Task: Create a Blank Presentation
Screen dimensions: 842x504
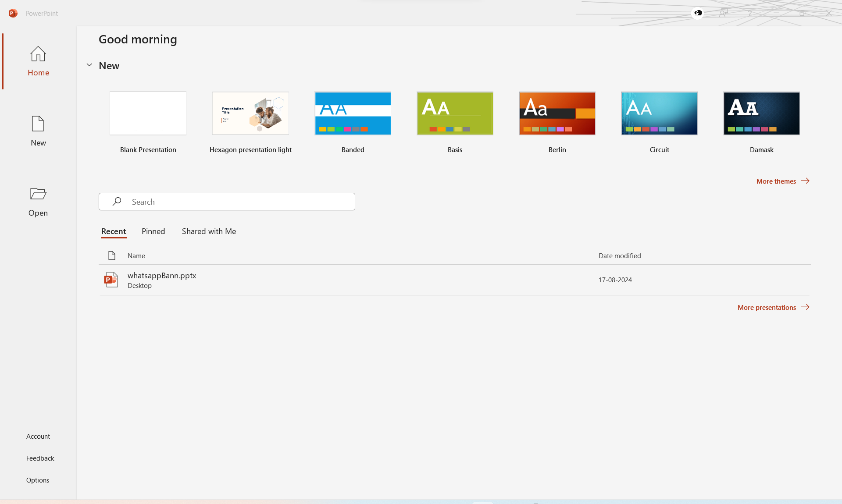Action: 148,114
